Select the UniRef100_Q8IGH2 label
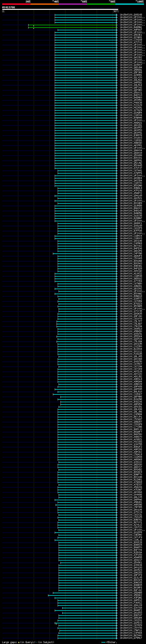Viewport: 146px width, 644px height. 131,289
